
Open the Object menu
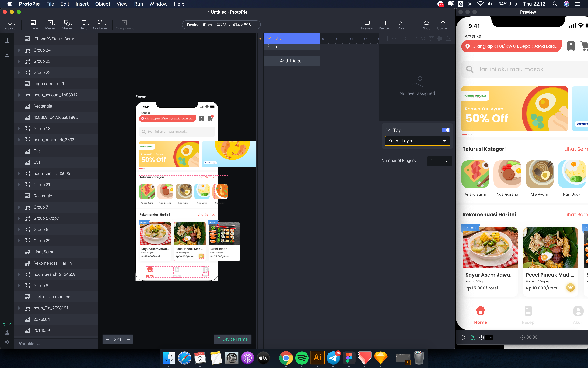tap(103, 4)
